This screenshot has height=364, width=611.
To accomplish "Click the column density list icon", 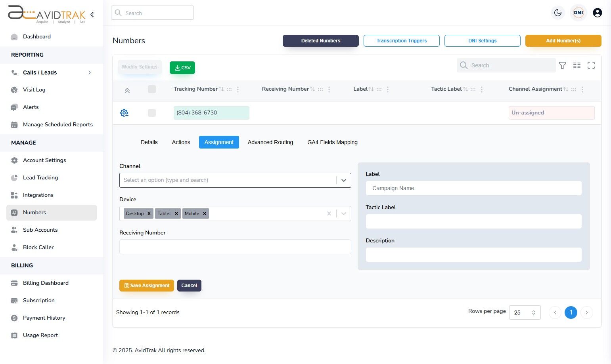I will click(x=577, y=65).
